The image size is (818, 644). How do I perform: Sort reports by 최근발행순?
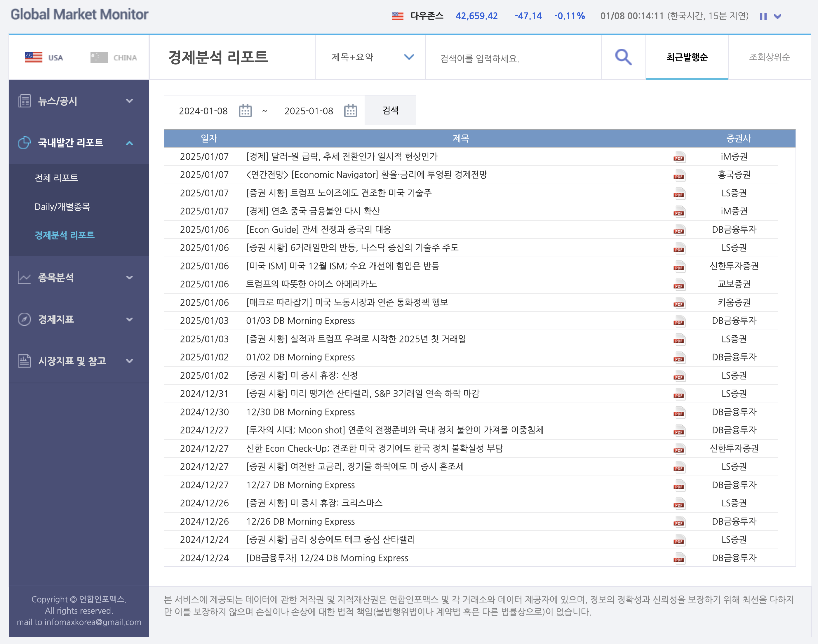687,57
